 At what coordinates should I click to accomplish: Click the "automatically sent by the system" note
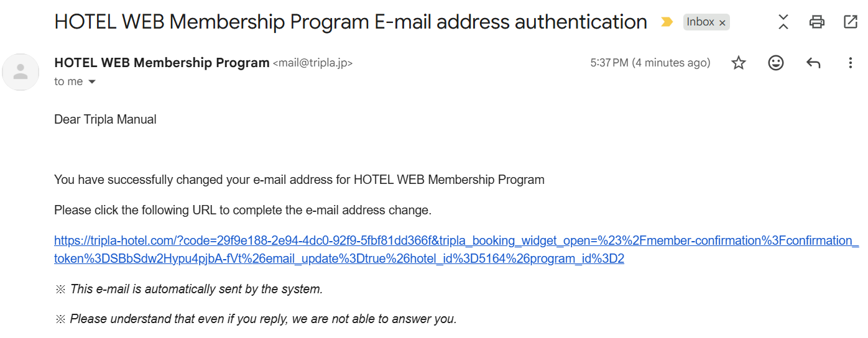tap(196, 289)
